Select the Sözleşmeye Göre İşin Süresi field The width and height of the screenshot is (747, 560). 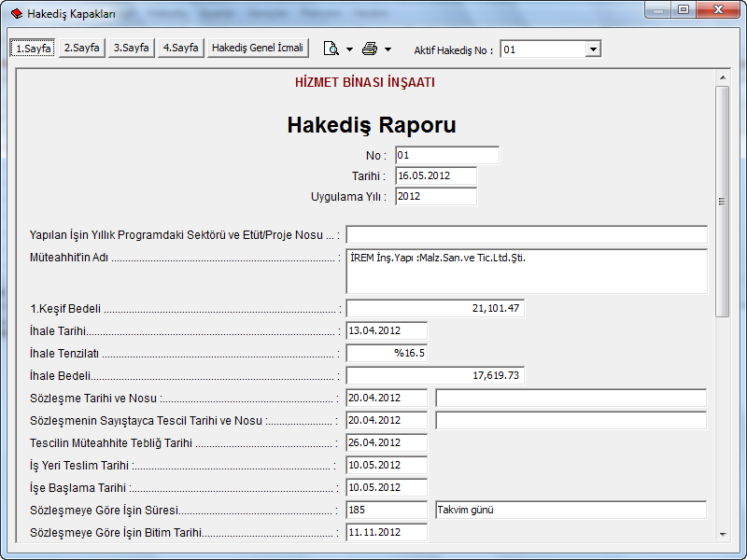(x=387, y=510)
